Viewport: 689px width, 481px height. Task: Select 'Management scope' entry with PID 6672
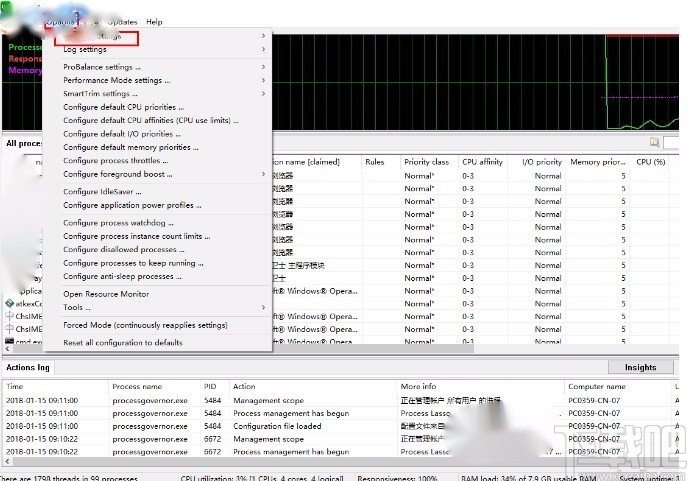268,439
